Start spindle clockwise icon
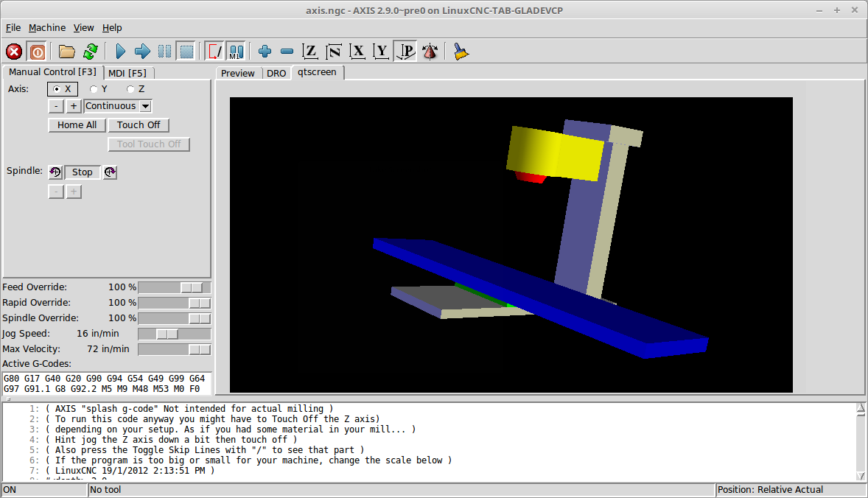Viewport: 868px width, 498px height. click(x=111, y=172)
